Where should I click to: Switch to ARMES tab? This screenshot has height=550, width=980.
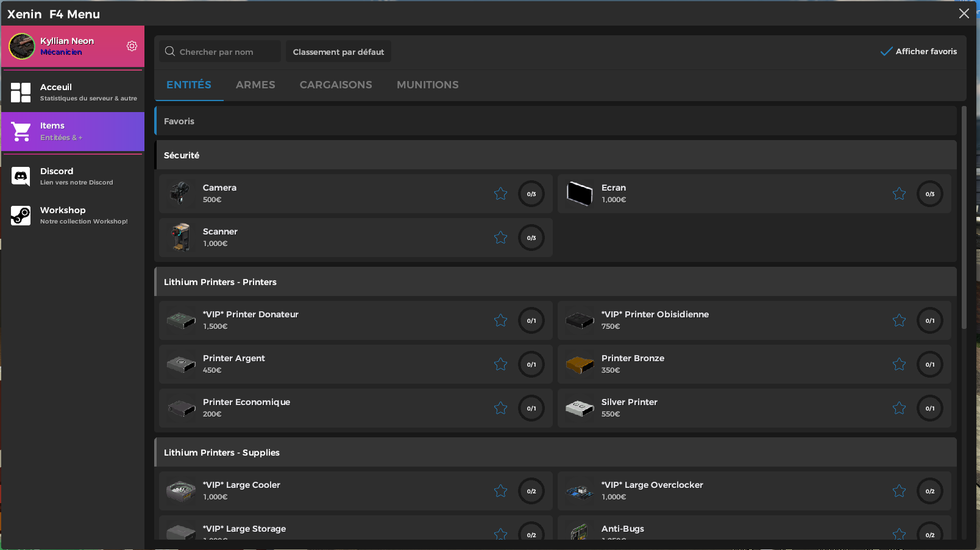(x=255, y=85)
